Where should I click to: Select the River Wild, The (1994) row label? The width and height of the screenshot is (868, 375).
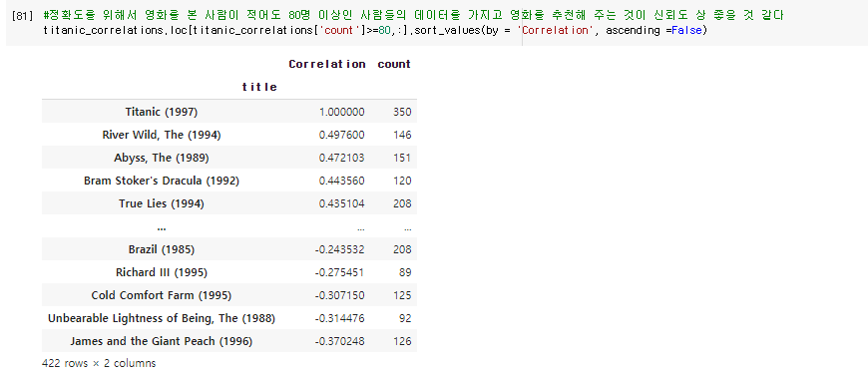point(161,135)
